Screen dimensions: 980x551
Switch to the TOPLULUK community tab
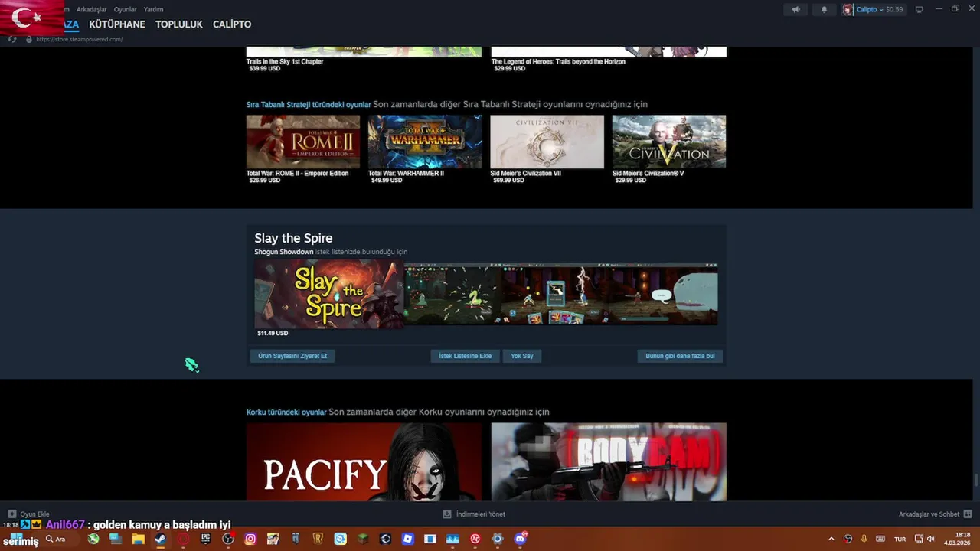178,24
